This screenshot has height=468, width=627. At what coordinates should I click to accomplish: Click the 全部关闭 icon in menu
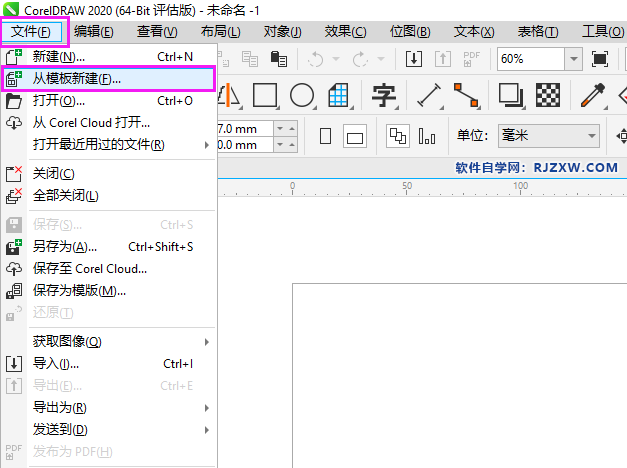click(x=14, y=196)
